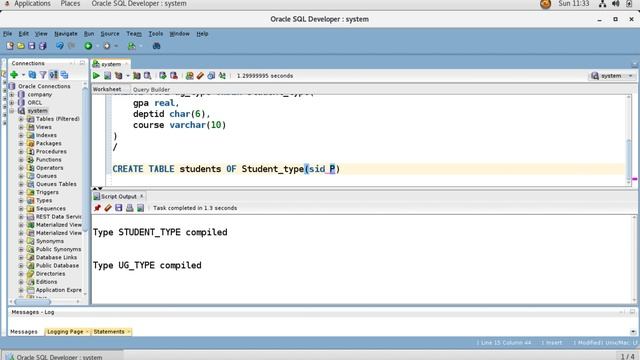Open the Source menu
This screenshot has height=360, width=640.
point(110,33)
